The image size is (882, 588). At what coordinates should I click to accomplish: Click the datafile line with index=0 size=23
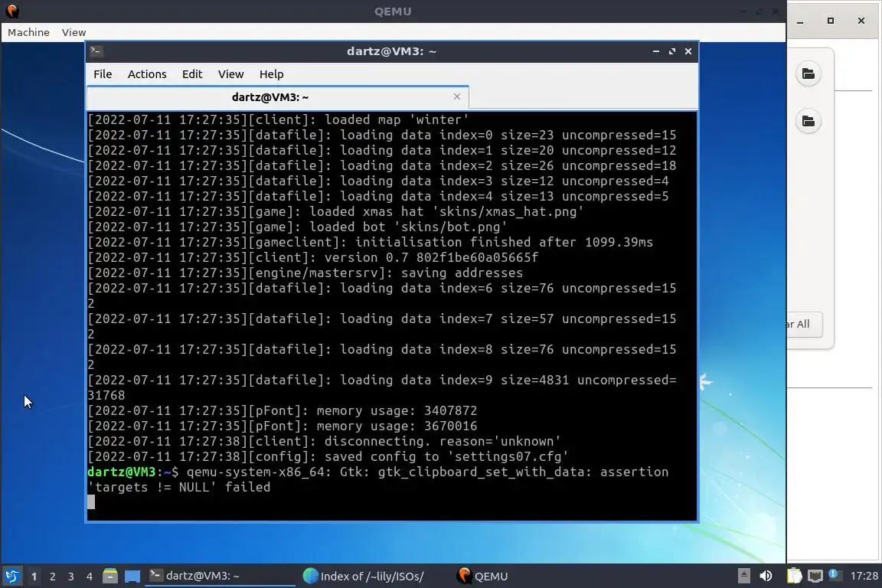click(x=382, y=135)
